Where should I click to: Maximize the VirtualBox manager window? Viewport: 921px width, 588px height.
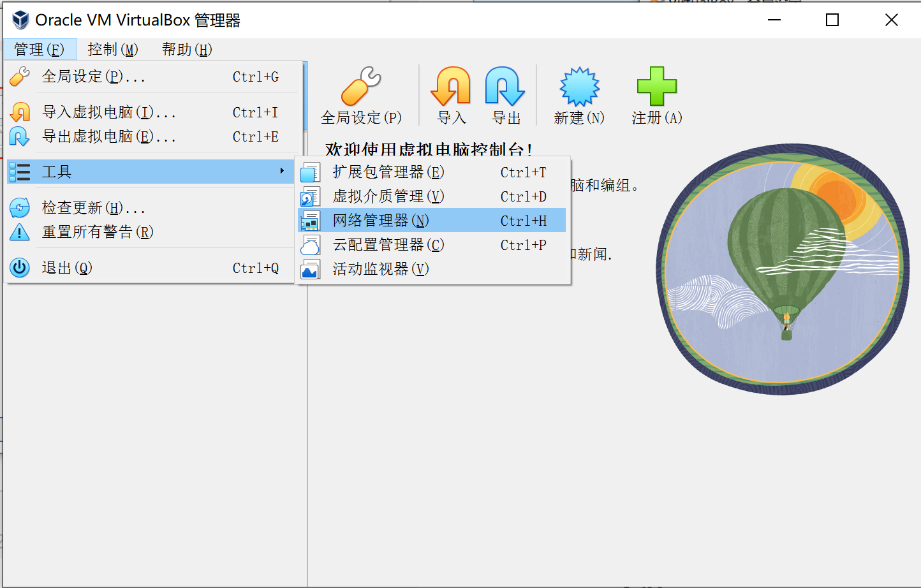tap(832, 20)
